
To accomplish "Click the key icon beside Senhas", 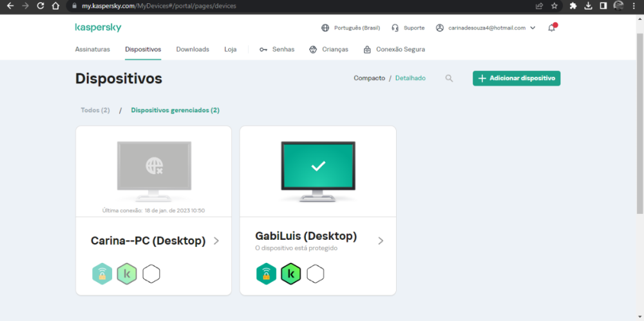I will coord(263,50).
